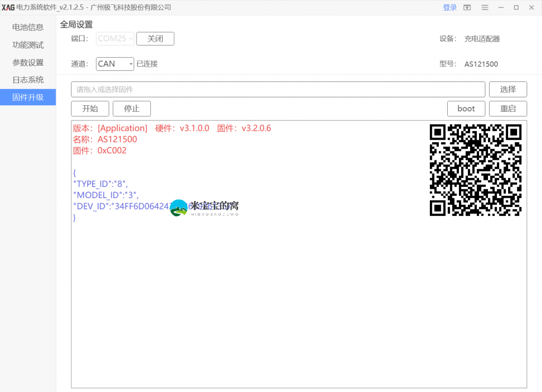Image resolution: width=542 pixels, height=392 pixels.
Task: Select 日志系统 sidebar item
Action: (x=28, y=80)
